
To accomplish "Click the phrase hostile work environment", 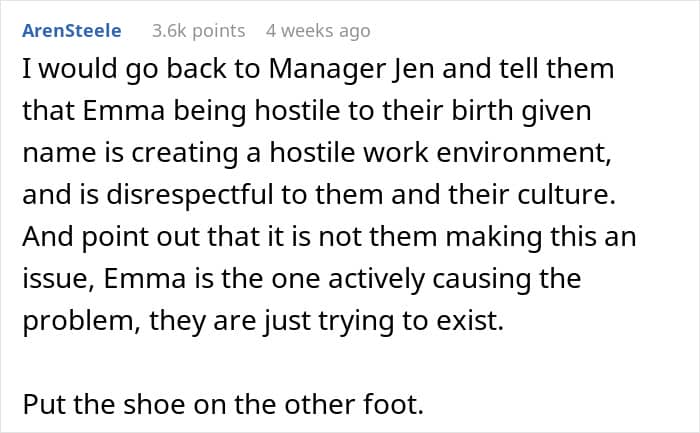I will coord(440,153).
